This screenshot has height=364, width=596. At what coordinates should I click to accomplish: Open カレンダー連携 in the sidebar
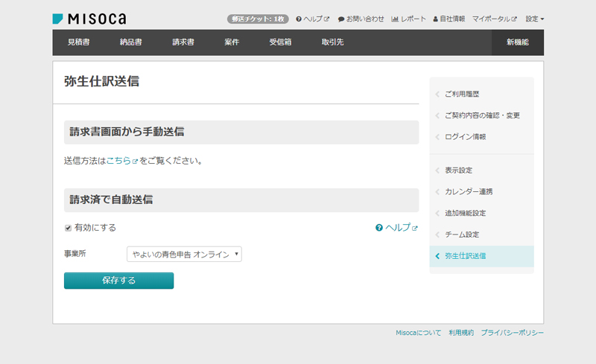[x=481, y=192]
